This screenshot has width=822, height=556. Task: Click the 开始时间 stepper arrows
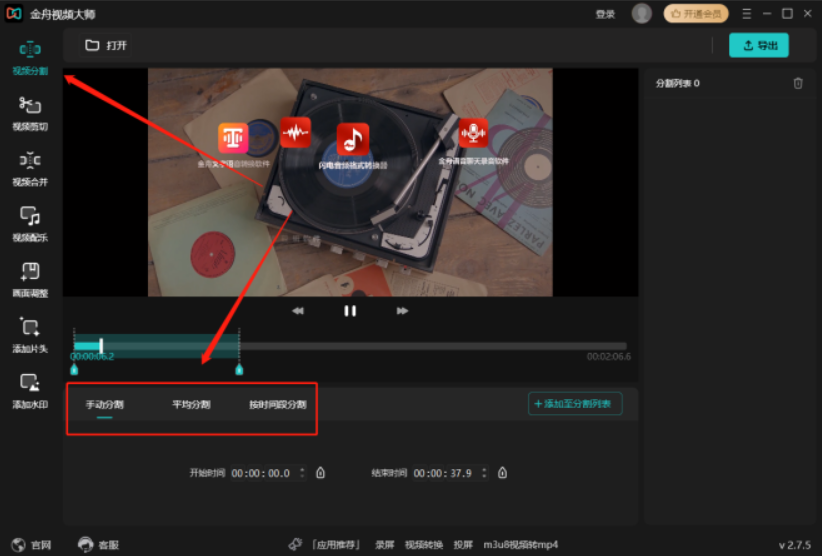click(302, 473)
